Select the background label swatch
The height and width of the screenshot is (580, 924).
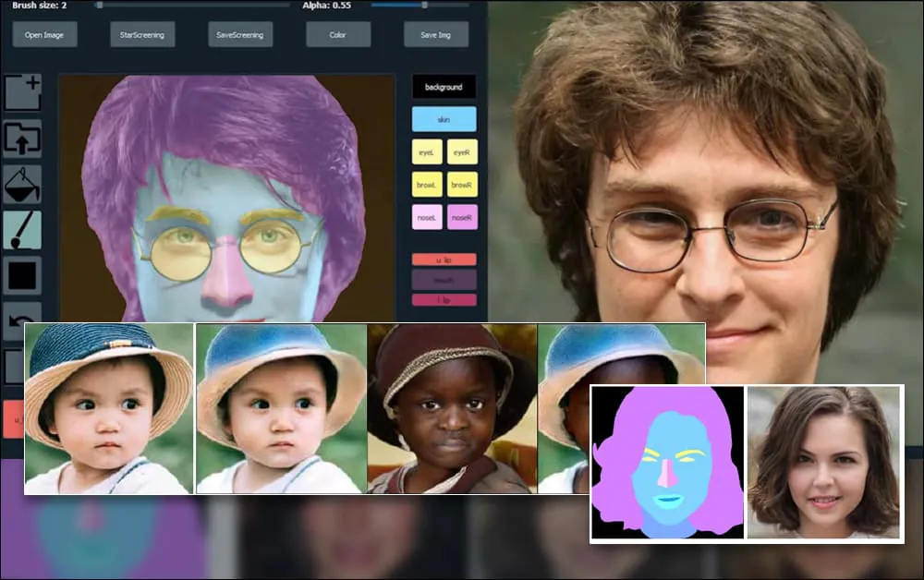click(x=444, y=87)
